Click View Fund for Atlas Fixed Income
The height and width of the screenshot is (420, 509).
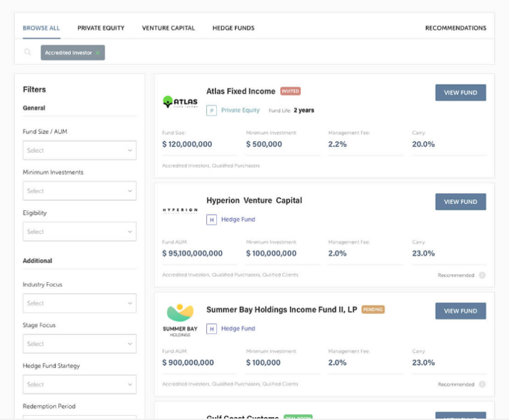[x=461, y=92]
